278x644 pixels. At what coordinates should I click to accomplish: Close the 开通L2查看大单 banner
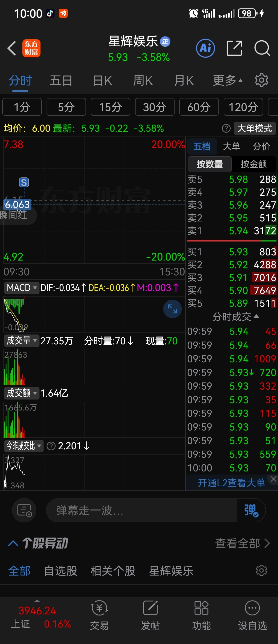[273, 479]
